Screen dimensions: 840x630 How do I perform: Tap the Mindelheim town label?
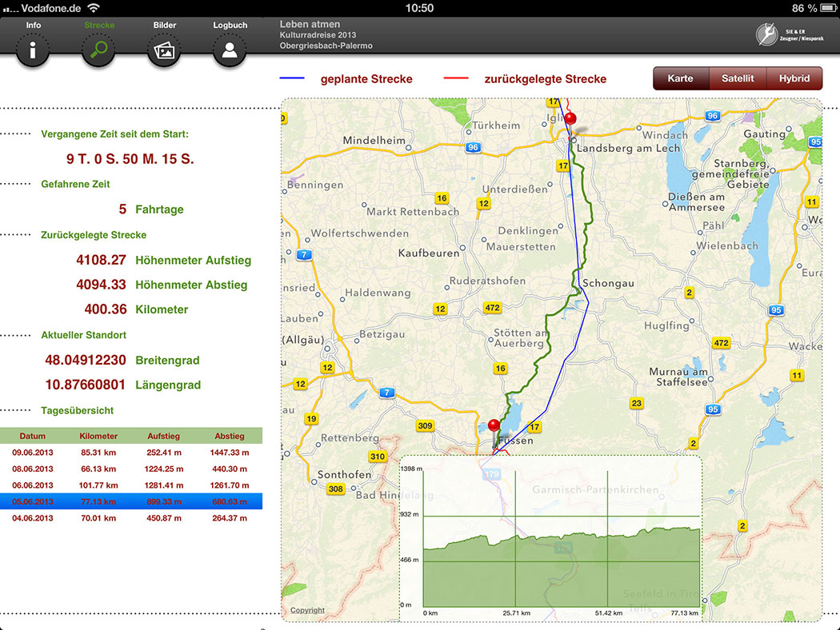[x=374, y=140]
